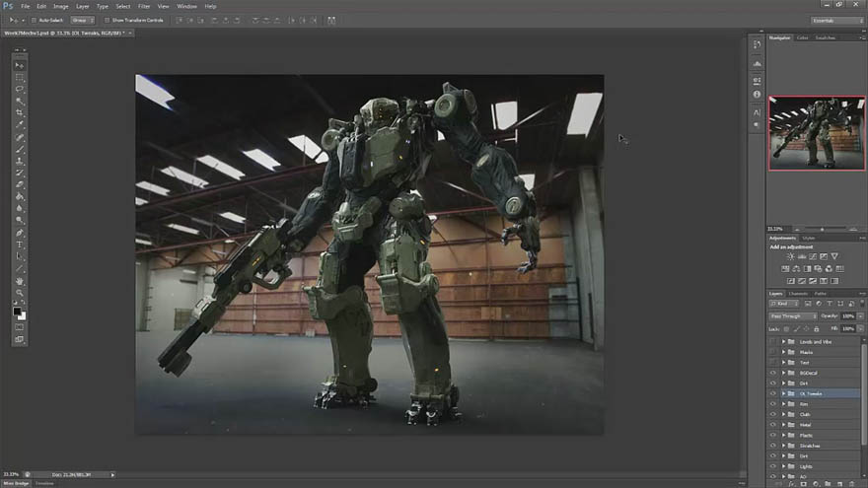The width and height of the screenshot is (868, 488).
Task: Switch to the Paths tab
Action: [821, 294]
